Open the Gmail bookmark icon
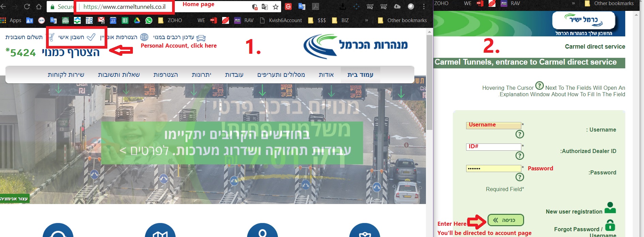 click(101, 20)
